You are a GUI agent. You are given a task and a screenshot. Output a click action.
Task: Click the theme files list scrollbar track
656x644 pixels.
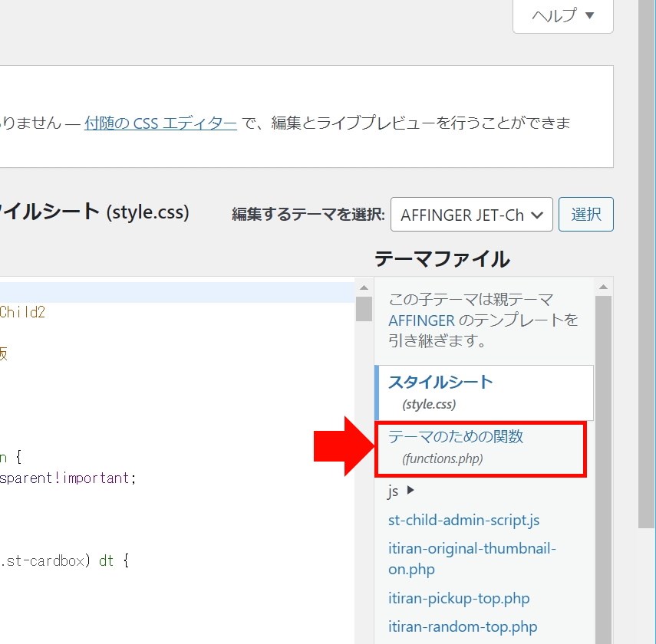[x=603, y=460]
